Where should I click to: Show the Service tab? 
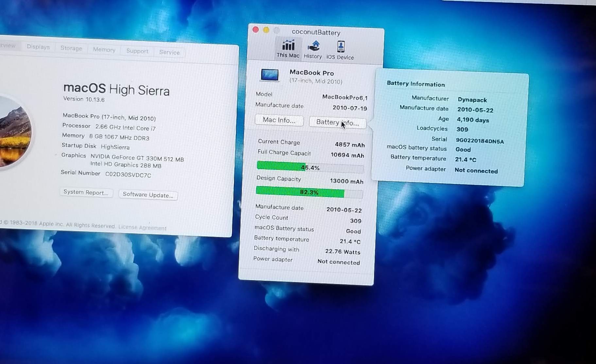pos(169,52)
